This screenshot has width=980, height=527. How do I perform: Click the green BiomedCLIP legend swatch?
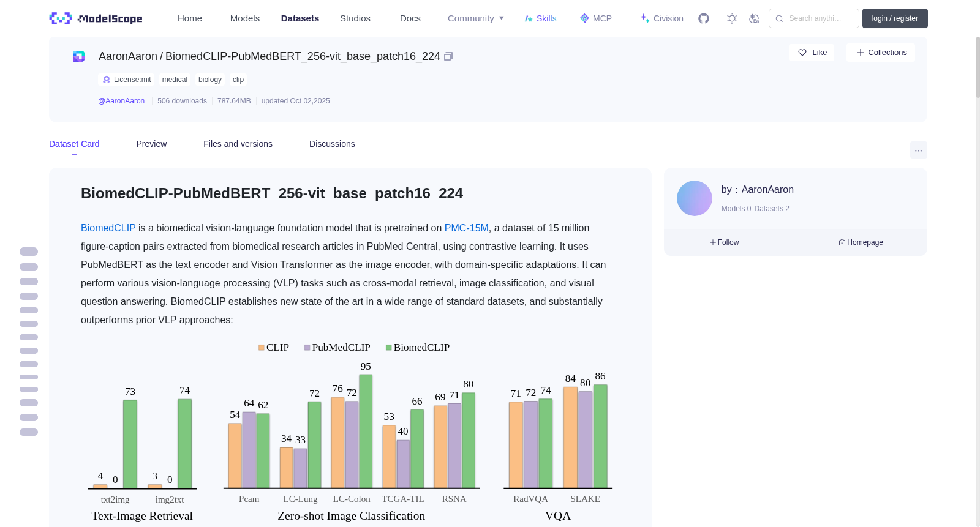389,348
